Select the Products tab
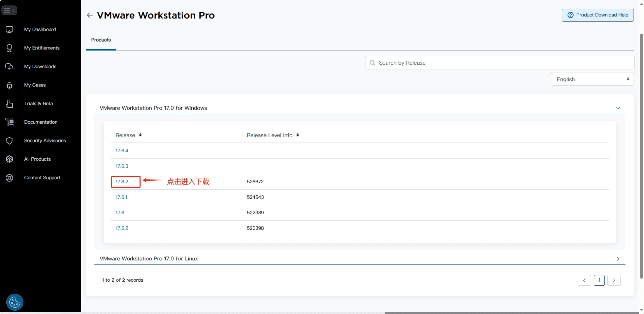Screen dimensions: 644x314 [x=101, y=40]
